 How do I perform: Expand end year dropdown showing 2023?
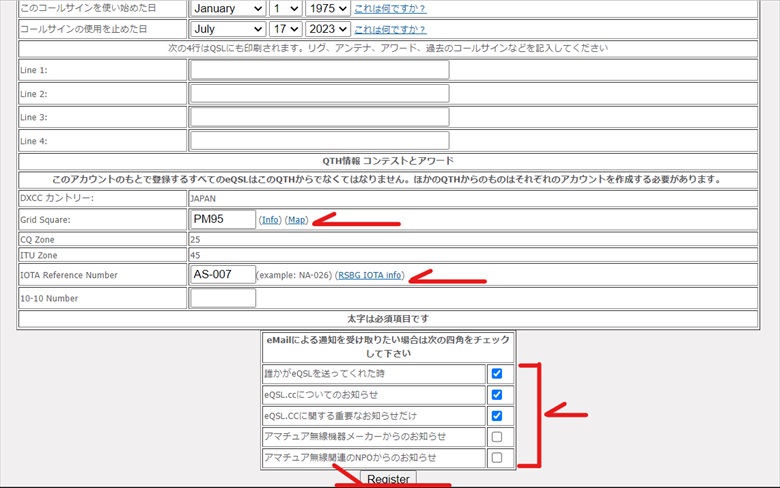tap(328, 29)
